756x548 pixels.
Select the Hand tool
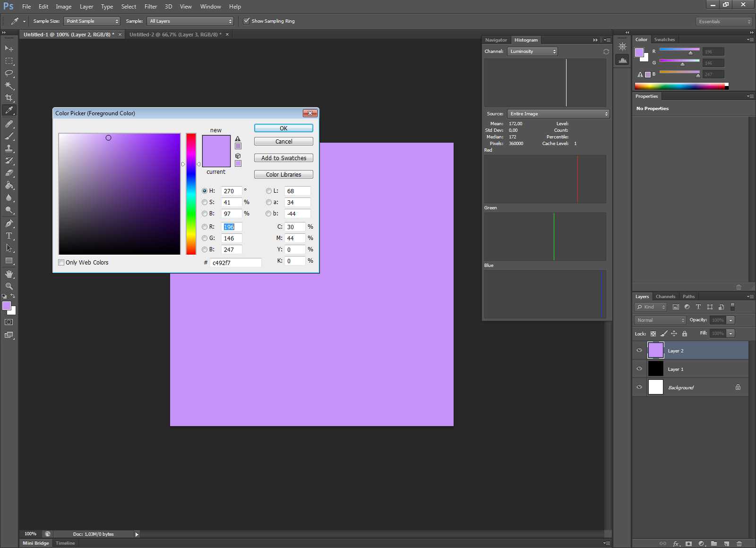9,274
